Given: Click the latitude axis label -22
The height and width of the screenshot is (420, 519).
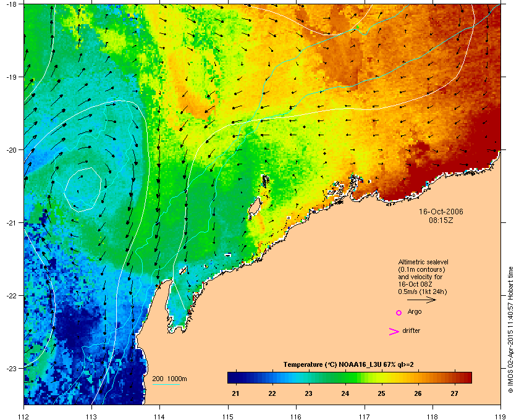Looking at the screenshot, I should (11, 295).
